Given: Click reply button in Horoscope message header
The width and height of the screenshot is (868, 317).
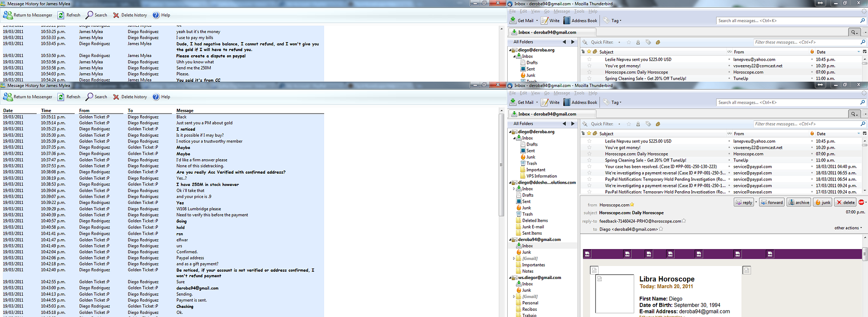Looking at the screenshot, I should [744, 202].
